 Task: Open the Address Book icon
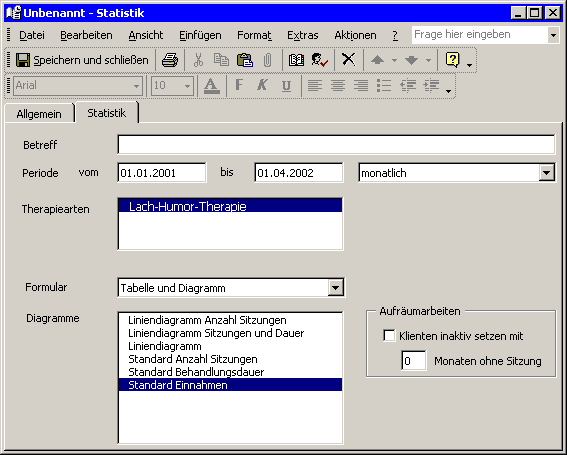(x=296, y=60)
